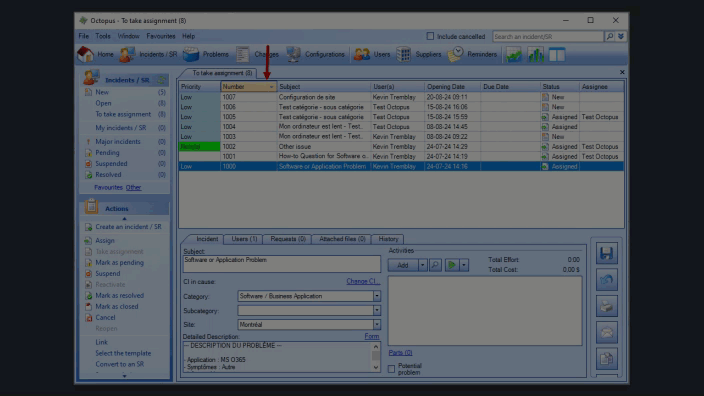Image resolution: width=704 pixels, height=396 pixels.
Task: Refresh the Incidents / SR list icon
Action: click(x=161, y=80)
